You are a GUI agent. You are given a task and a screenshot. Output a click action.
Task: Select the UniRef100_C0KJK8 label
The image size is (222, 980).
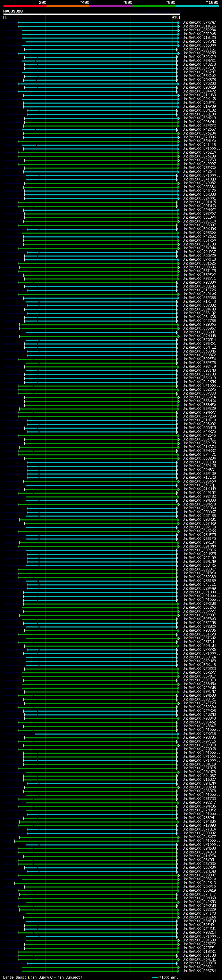(199, 99)
